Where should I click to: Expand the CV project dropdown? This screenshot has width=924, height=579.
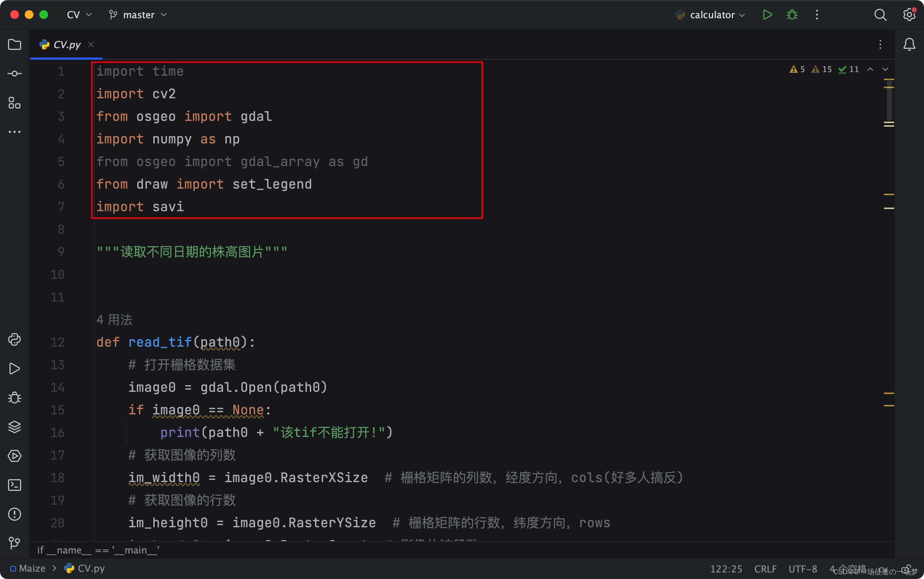(79, 15)
